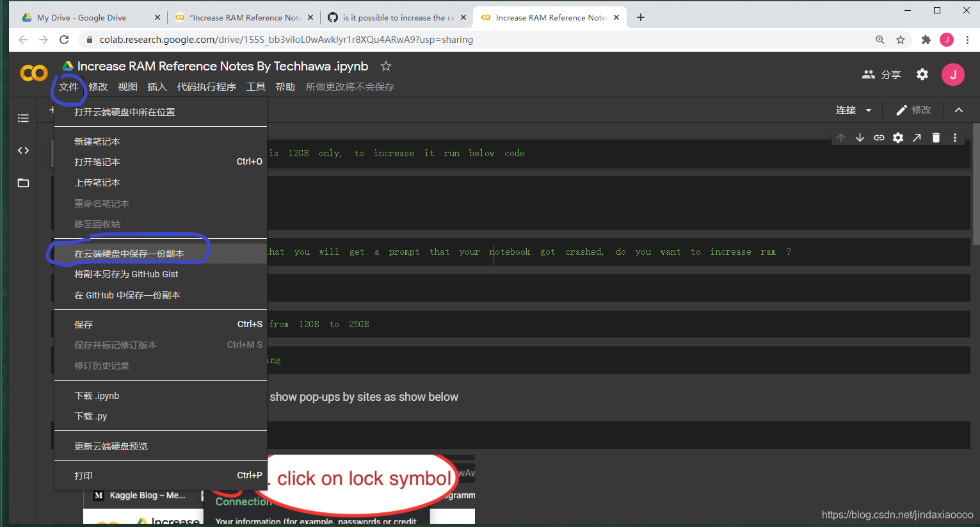
Task: Bookmark this page with the address bar star
Action: click(x=901, y=40)
